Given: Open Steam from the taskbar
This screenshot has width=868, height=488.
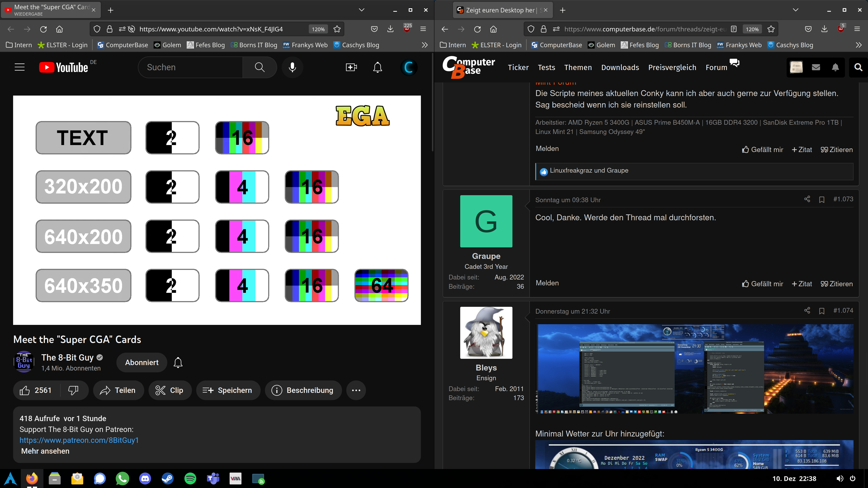Looking at the screenshot, I should [x=167, y=478].
